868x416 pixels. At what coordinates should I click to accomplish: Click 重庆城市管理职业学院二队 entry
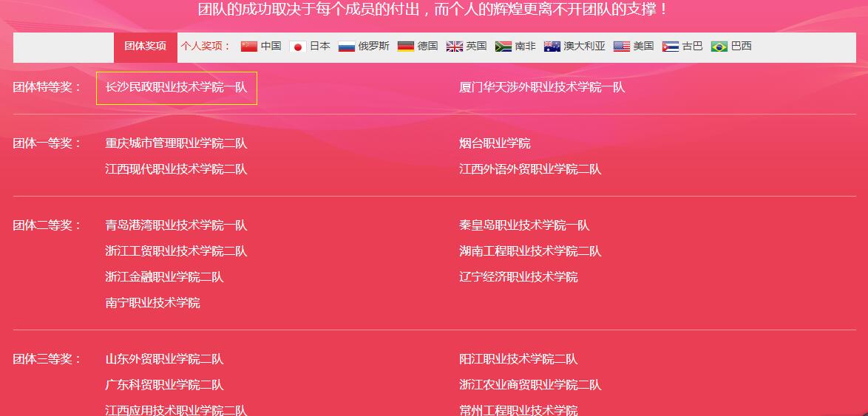[176, 143]
